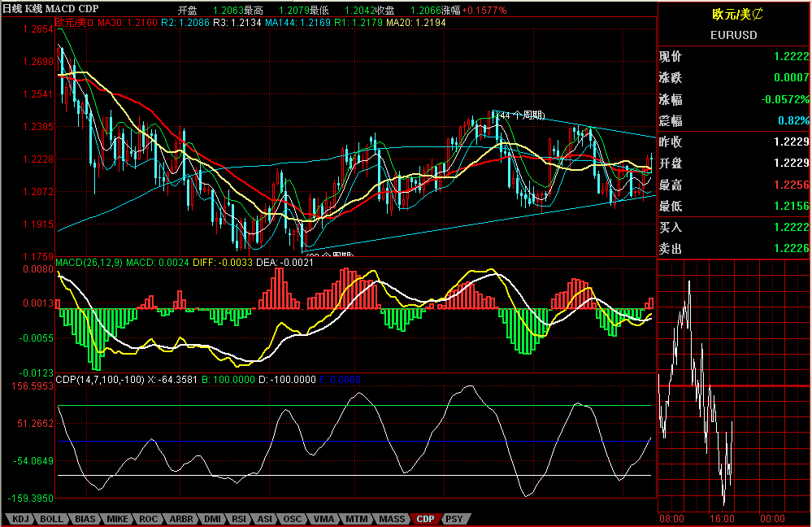Open the BOLL indicator tab
Viewport: 812px width, 527px height.
point(51,519)
